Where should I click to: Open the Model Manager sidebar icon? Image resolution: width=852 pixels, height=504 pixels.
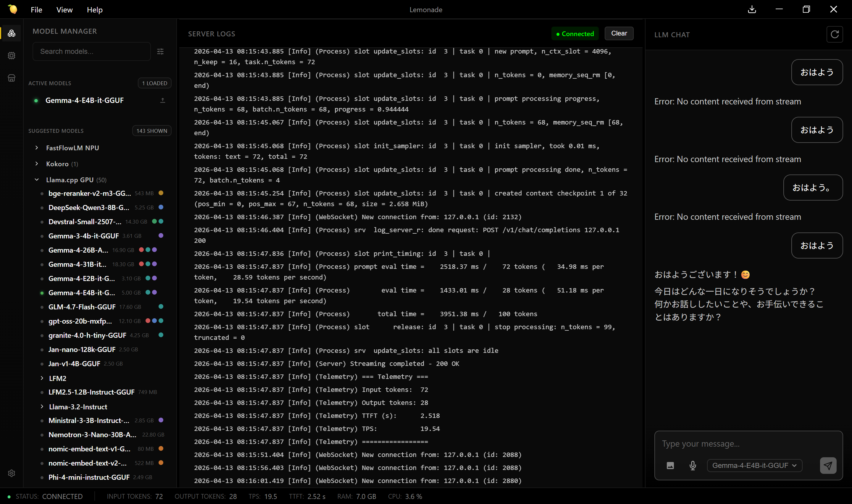12,33
